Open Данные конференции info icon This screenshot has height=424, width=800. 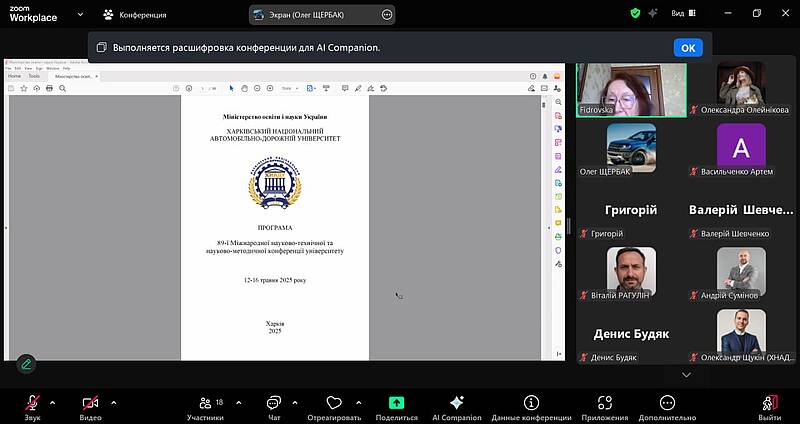[531, 402]
